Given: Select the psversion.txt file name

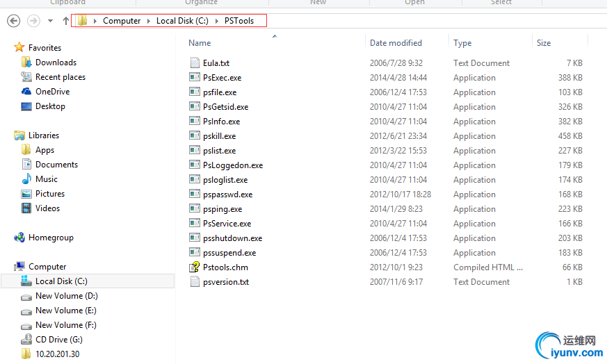Looking at the screenshot, I should (226, 282).
